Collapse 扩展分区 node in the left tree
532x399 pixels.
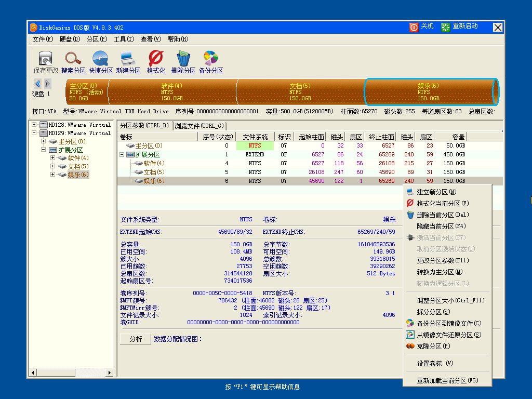(x=44, y=150)
